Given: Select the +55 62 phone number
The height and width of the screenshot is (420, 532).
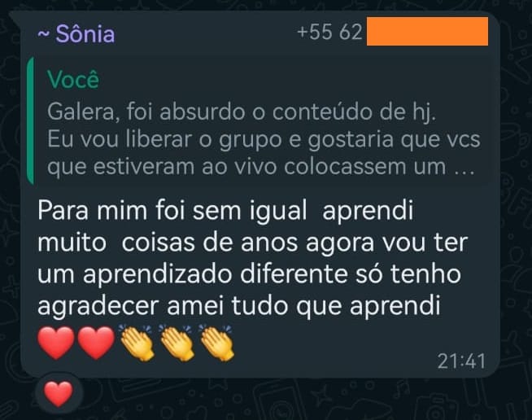Looking at the screenshot, I should tap(329, 32).
